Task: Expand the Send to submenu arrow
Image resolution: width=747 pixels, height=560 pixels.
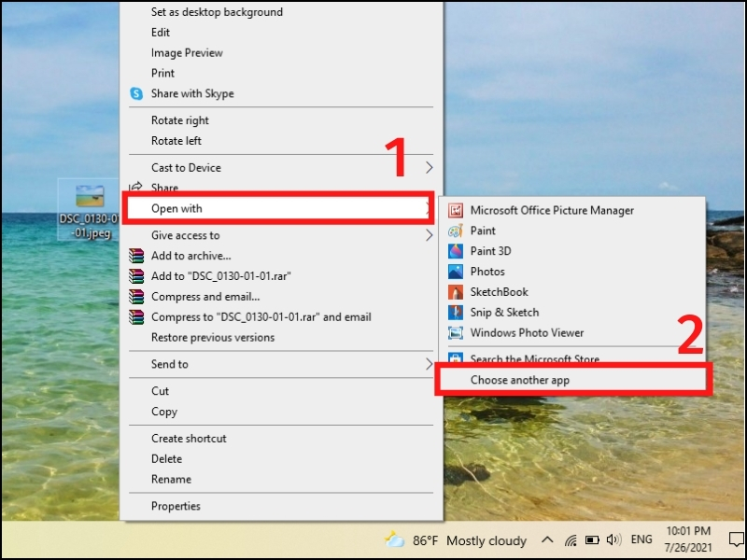Action: click(430, 364)
